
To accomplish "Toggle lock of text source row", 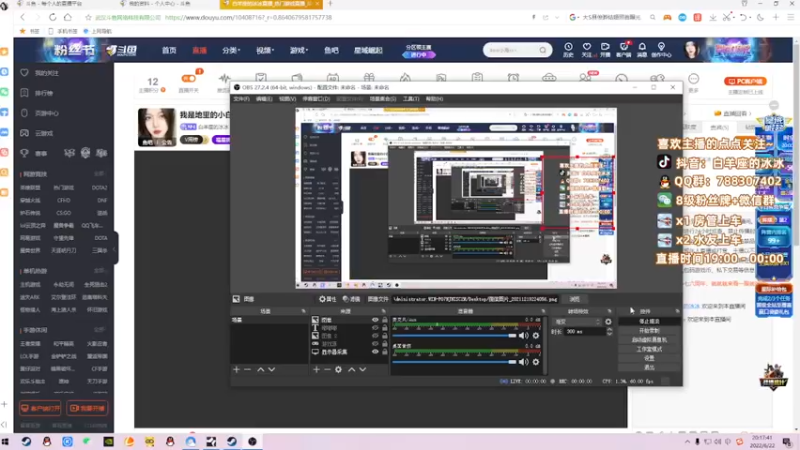I will [385, 328].
